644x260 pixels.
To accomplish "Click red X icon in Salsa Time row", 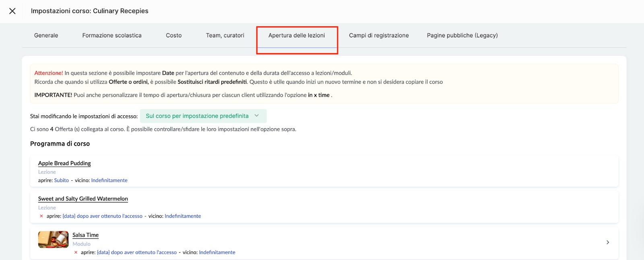I will click(x=76, y=252).
